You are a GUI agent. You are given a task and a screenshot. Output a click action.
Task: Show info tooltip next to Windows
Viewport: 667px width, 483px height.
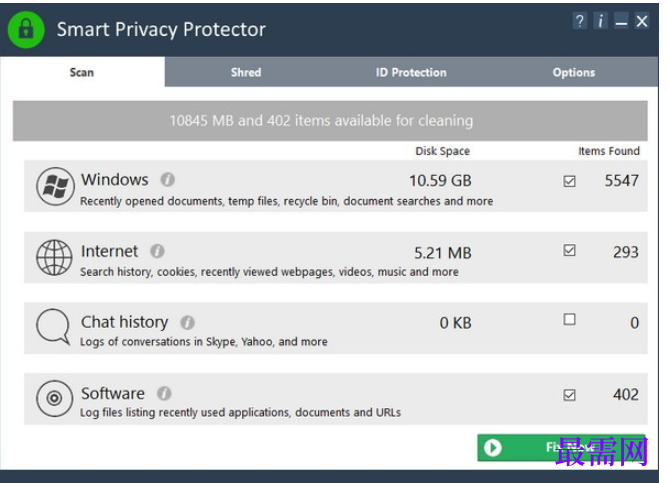point(168,180)
